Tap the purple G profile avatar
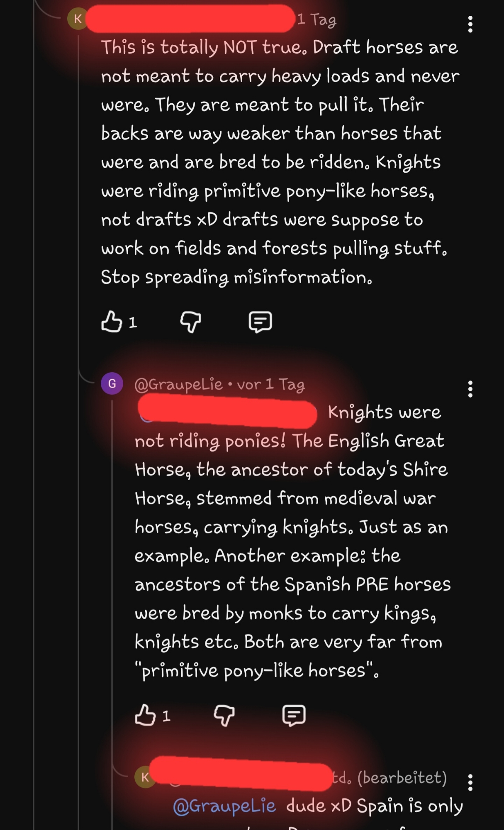Screen dimensions: 504x830 pyautogui.click(x=112, y=383)
